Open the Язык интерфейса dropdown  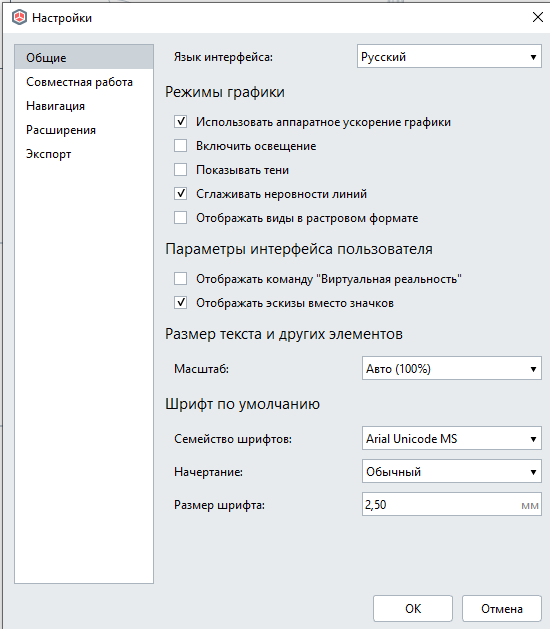click(449, 56)
